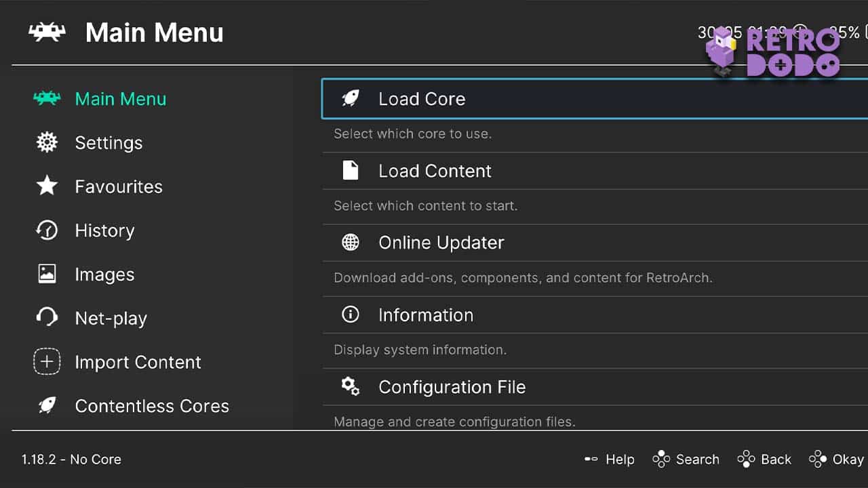Click the Import Content plus icon
Viewport: 868px width, 488px height.
[46, 362]
